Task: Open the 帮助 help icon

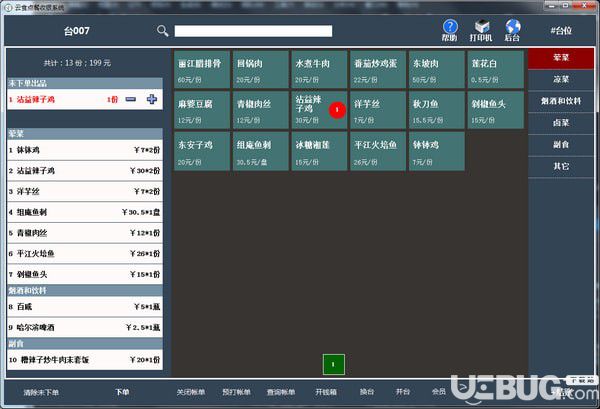Action: tap(450, 30)
